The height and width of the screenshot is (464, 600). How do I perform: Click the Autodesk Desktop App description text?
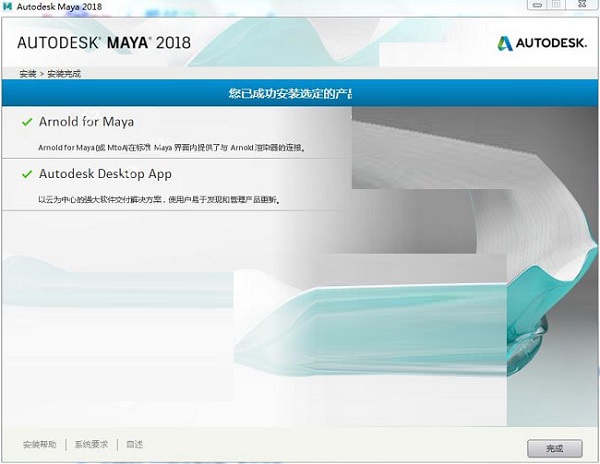[x=159, y=200]
